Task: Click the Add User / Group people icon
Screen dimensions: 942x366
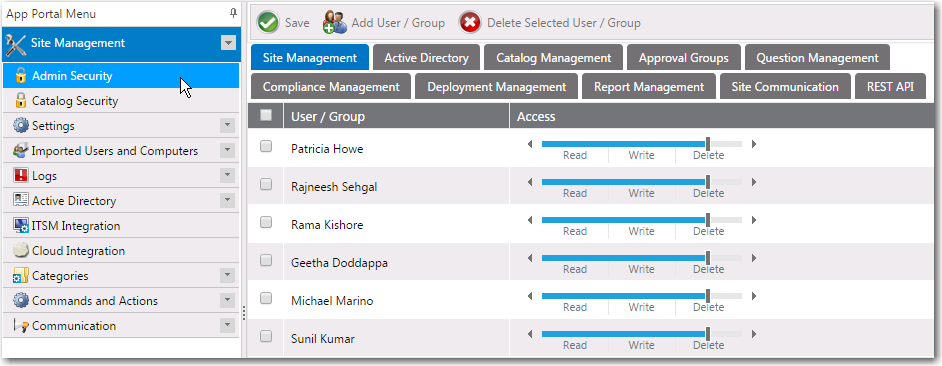Action: point(335,23)
